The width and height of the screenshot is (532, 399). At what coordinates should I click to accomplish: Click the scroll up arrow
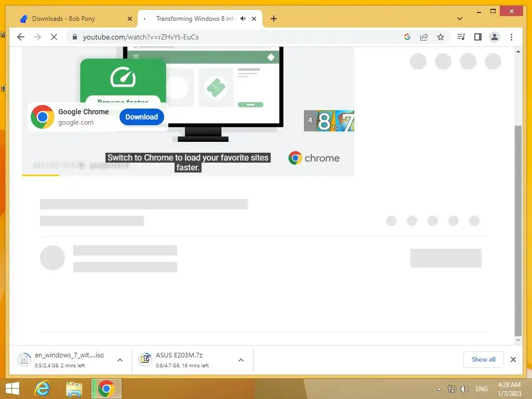518,51
